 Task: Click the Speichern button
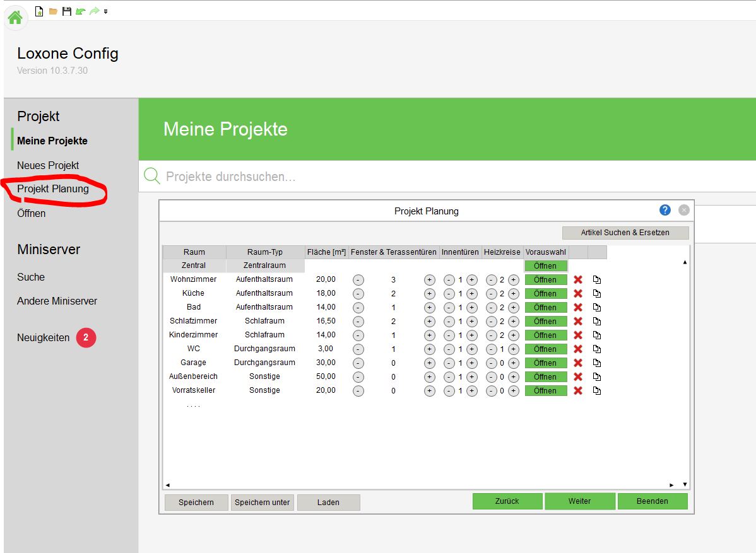(x=196, y=503)
